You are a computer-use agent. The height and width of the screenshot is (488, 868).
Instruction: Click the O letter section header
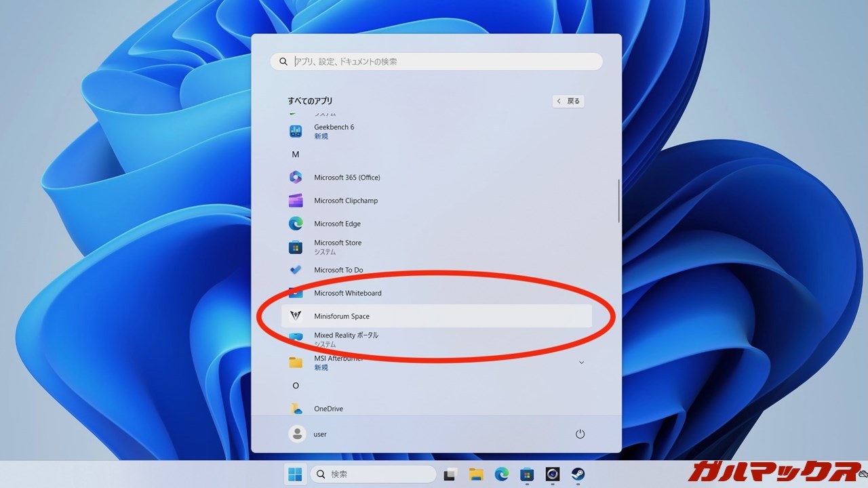[296, 386]
